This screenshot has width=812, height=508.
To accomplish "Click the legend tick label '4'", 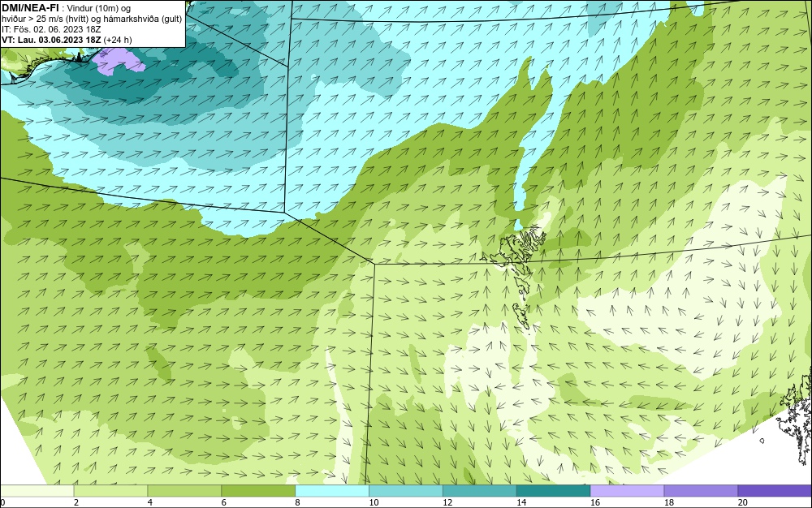I will coord(150,502).
